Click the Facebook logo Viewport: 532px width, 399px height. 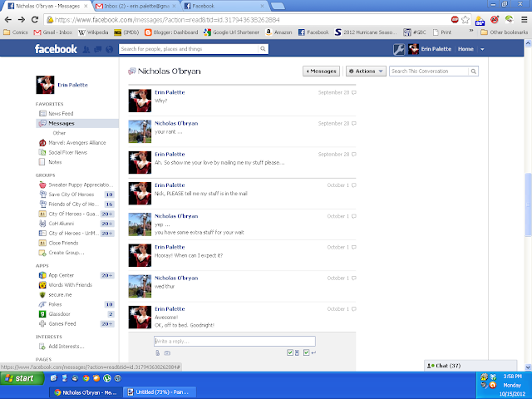(56, 49)
